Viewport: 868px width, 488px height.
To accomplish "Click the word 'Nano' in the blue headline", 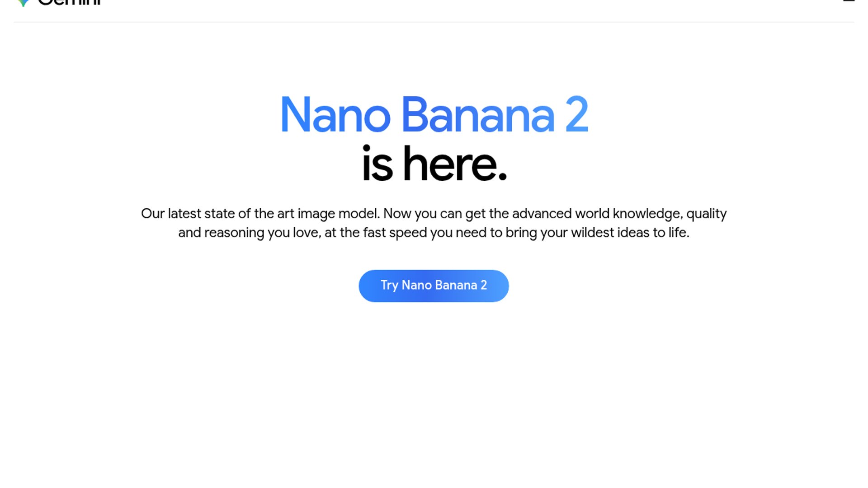I will point(335,115).
